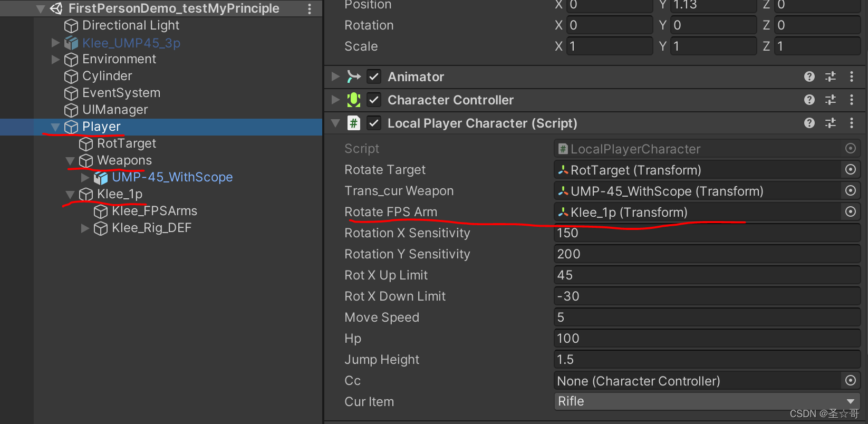Click the Scale X input field
The image size is (868, 424).
609,46
